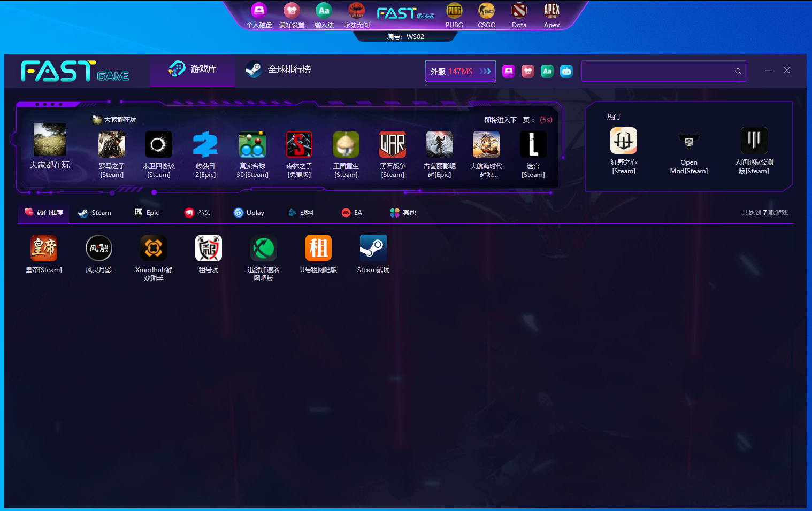812x511 pixels.
Task: Select the Epic category tab
Action: (147, 213)
